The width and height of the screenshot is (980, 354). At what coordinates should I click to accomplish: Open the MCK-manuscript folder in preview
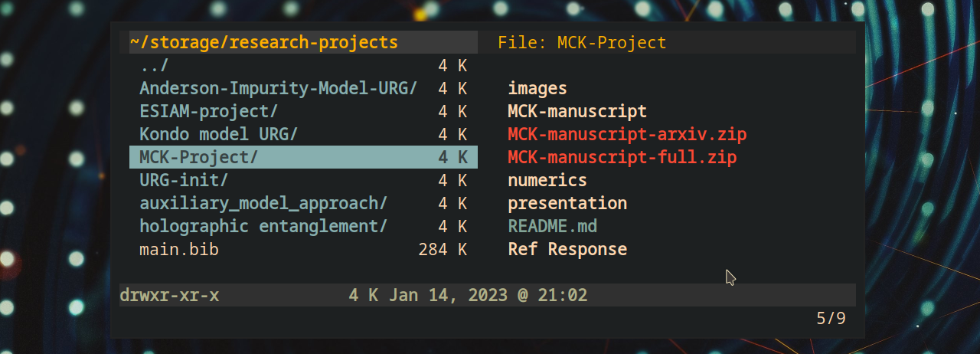click(577, 112)
